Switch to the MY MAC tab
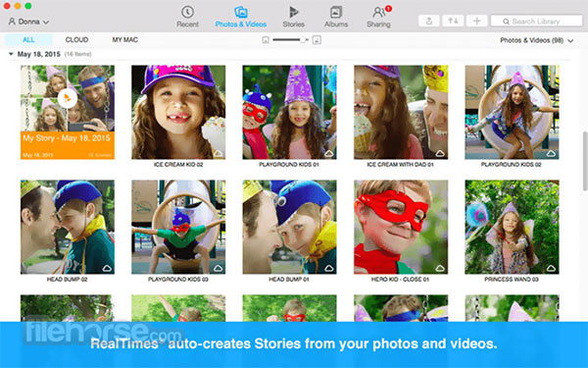 click(124, 40)
